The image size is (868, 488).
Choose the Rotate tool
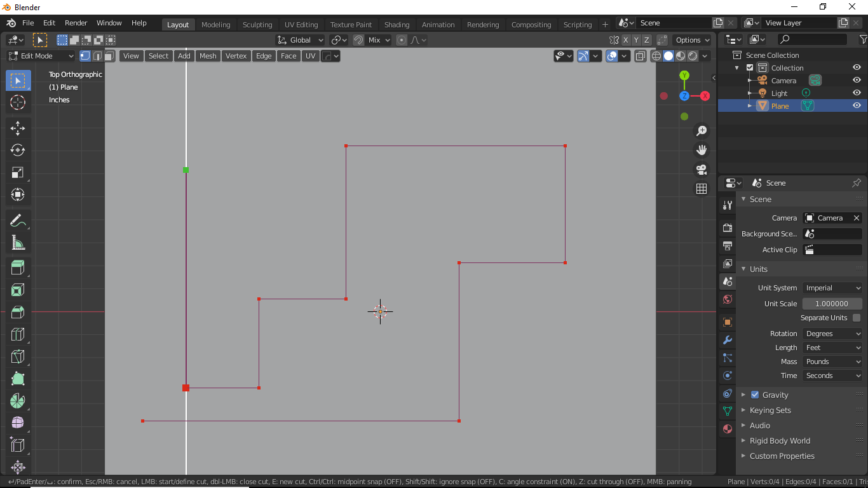point(18,151)
